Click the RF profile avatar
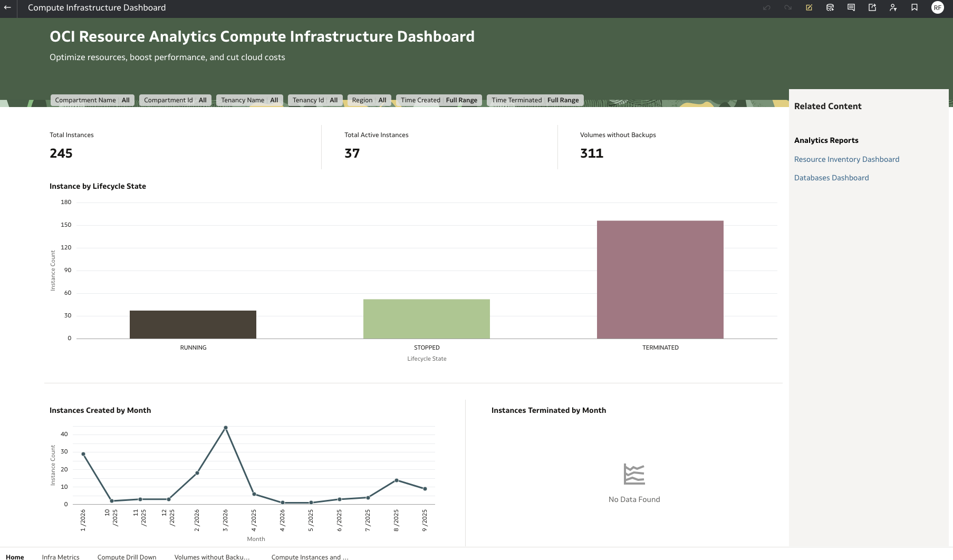The image size is (953, 560). (x=938, y=7)
